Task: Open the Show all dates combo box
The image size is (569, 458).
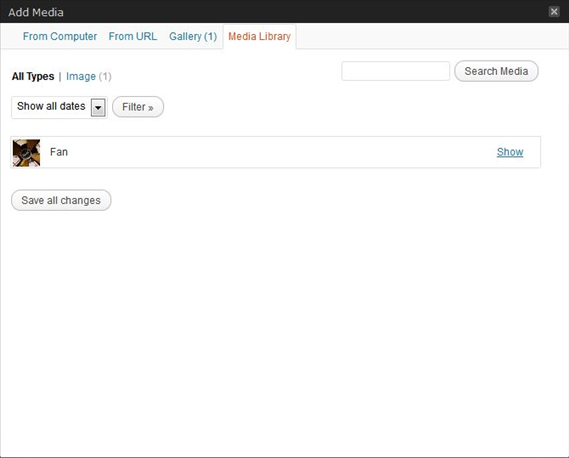Action: click(59, 107)
